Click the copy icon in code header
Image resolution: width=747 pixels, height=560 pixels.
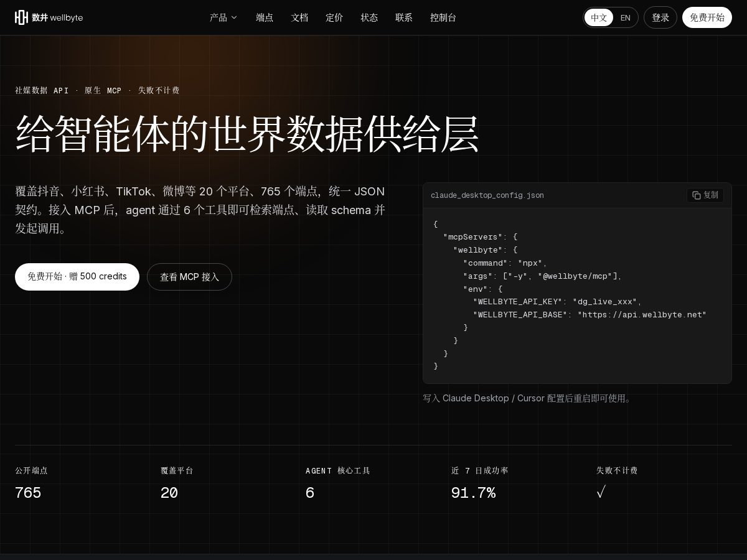[697, 195]
